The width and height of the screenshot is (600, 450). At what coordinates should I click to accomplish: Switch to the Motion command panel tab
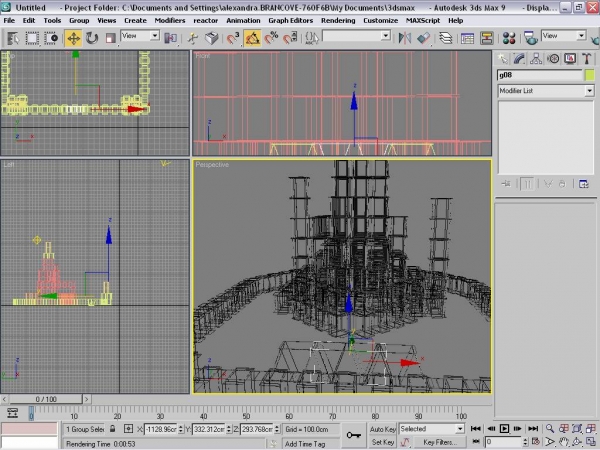(x=553, y=59)
